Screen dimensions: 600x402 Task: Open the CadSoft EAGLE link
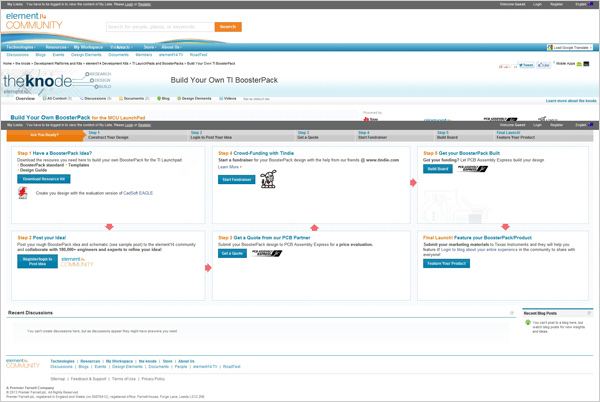(x=138, y=193)
